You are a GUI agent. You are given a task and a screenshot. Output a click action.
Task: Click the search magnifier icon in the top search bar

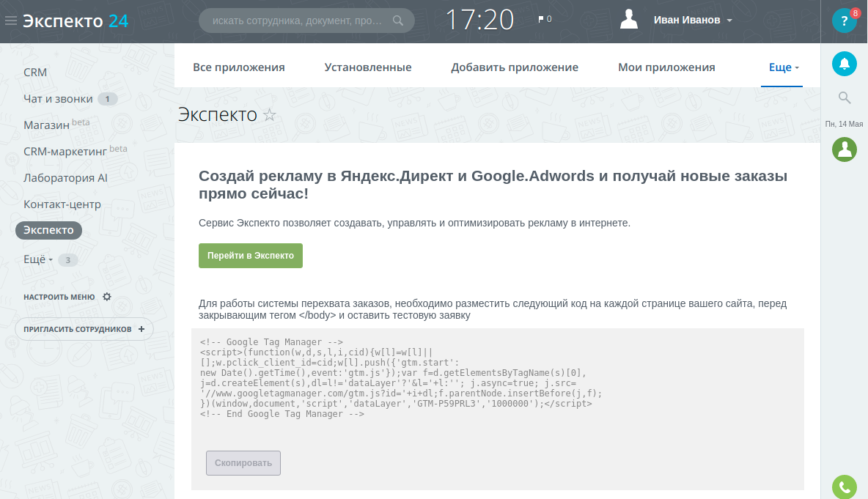tap(398, 21)
